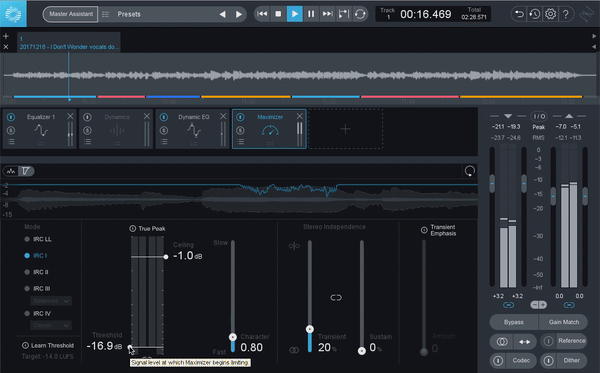
Task: Pause playback
Action: pos(311,14)
